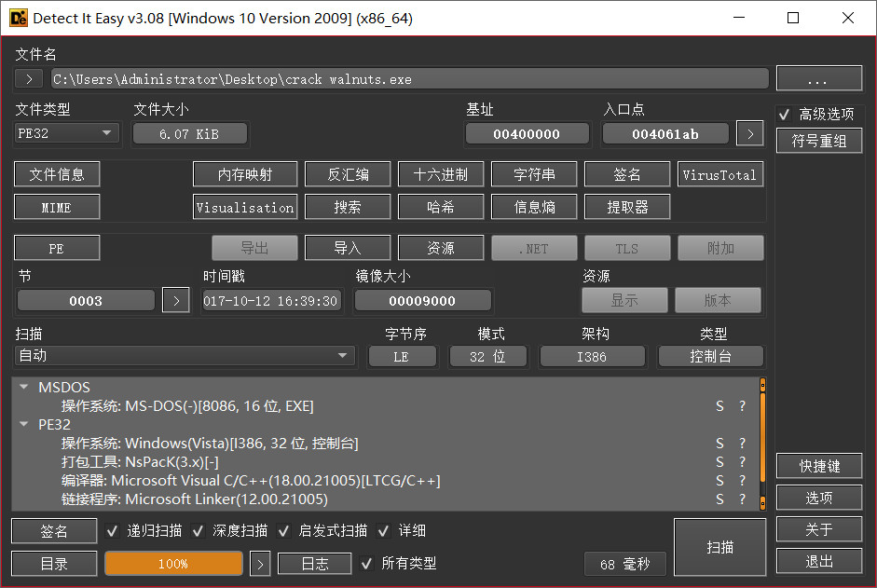The image size is (877, 588).
Task: Click the arrow button left of file path
Action: click(x=29, y=79)
